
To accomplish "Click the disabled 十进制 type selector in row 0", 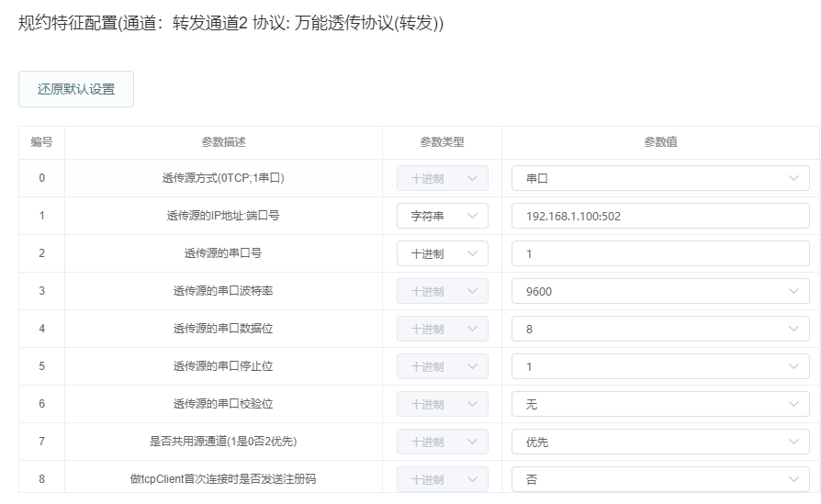I will [443, 178].
